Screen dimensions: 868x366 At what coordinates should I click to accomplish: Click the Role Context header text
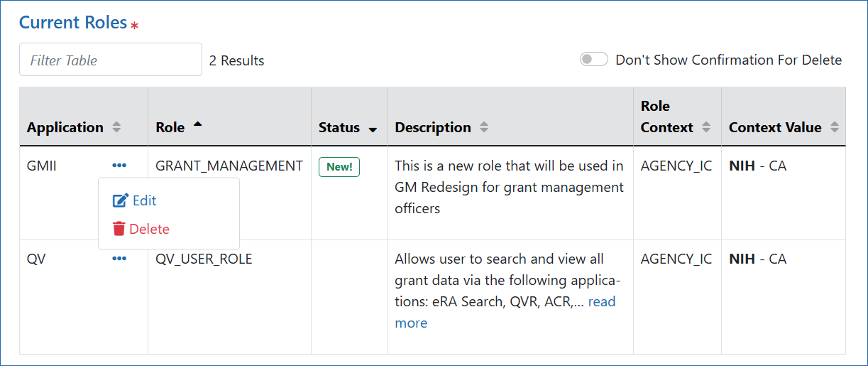(x=667, y=117)
